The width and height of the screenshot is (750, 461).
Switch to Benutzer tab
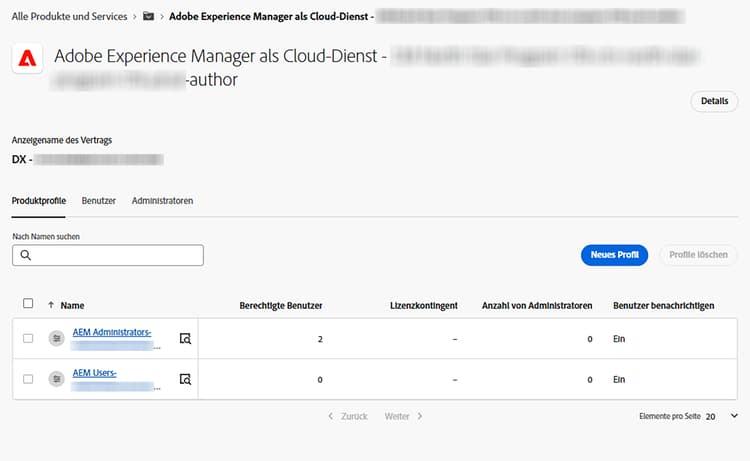click(99, 201)
